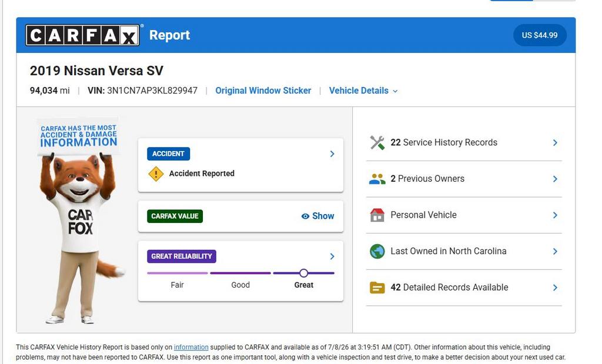The width and height of the screenshot is (602, 364).
Task: Follow the information hyperlink in disclaimer
Action: pos(191,347)
